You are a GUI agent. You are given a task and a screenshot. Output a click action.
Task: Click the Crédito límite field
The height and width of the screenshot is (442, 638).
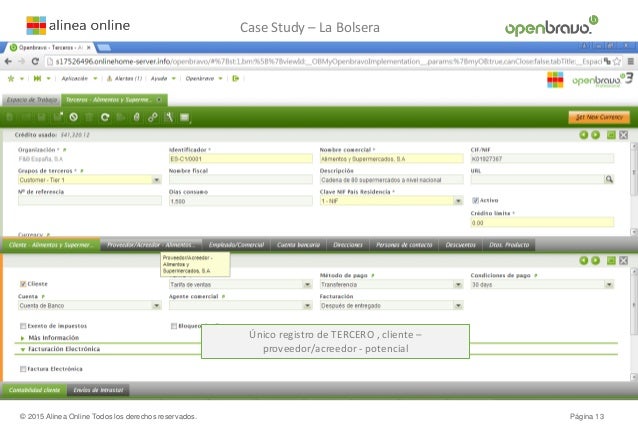[x=542, y=223]
